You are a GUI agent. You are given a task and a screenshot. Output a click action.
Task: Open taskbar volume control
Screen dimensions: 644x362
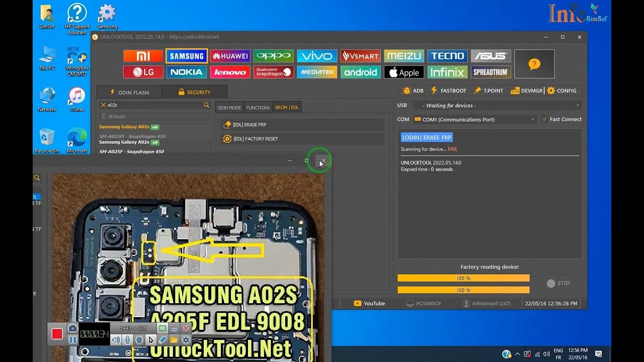pyautogui.click(x=546, y=354)
